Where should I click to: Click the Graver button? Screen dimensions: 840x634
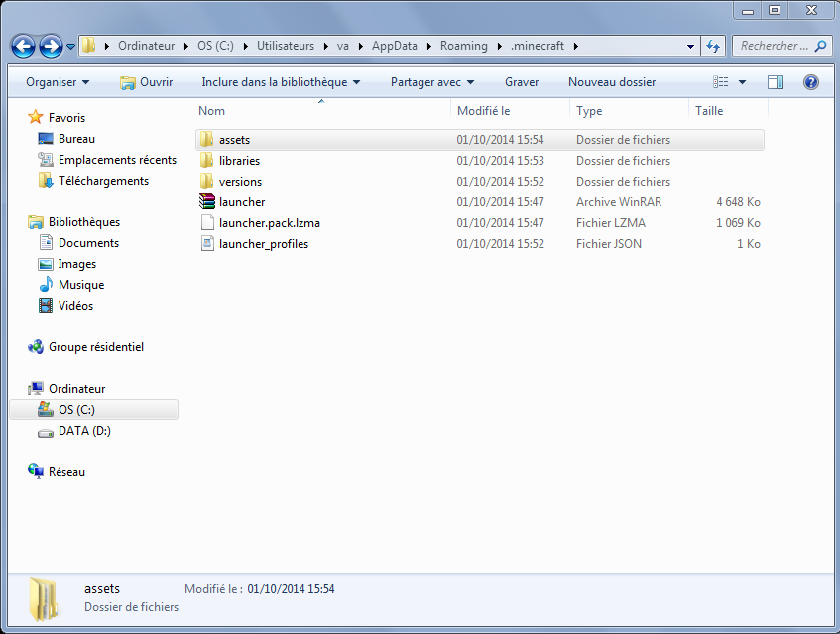pos(522,82)
